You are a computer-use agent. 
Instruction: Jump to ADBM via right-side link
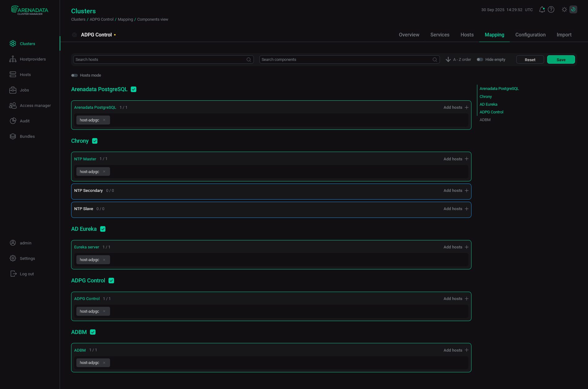[x=485, y=120]
